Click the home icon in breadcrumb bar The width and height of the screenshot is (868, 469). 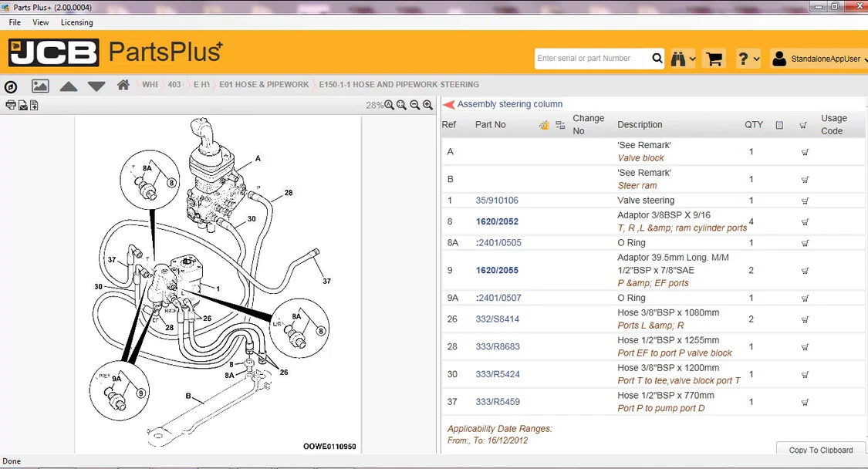tap(123, 85)
